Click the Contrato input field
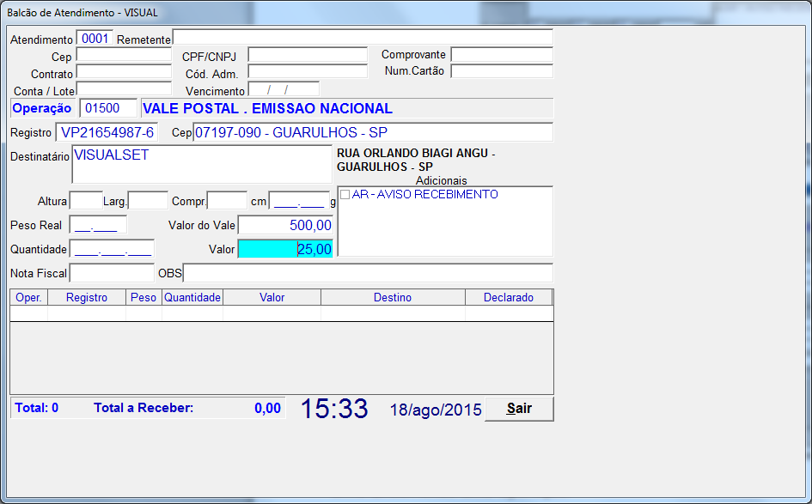 click(124, 71)
